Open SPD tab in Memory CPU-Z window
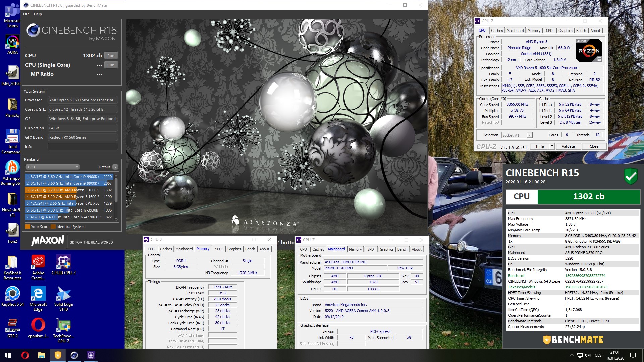This screenshot has width=644, height=362. 218,249
